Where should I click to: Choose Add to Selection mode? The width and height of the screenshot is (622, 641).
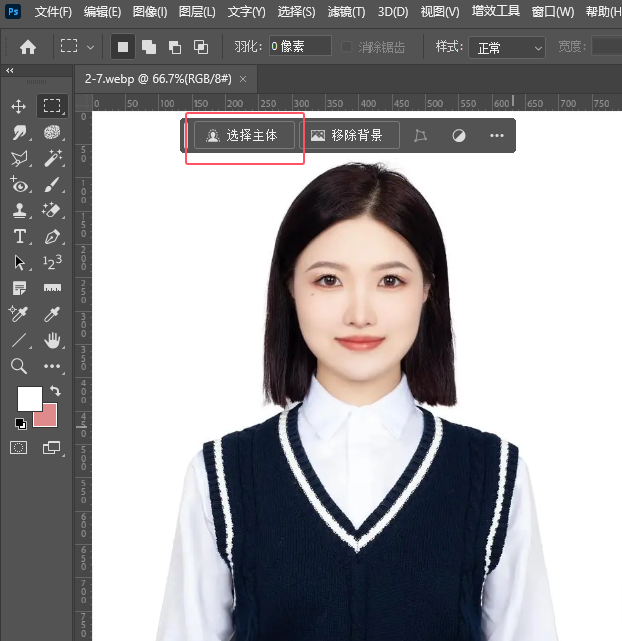[149, 47]
